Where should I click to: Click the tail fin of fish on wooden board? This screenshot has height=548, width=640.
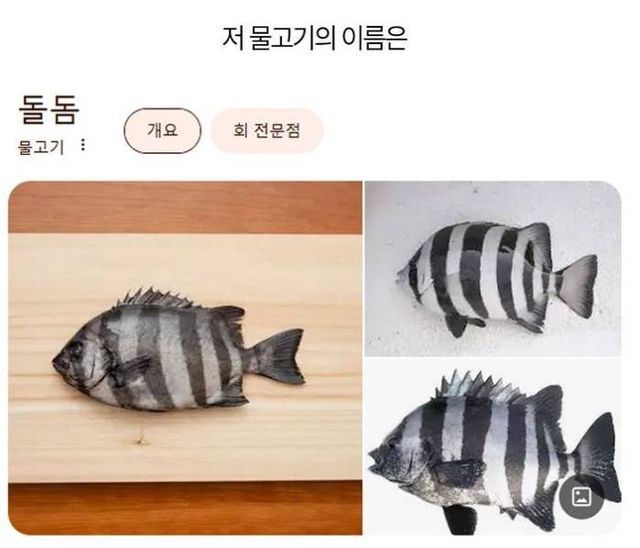click(x=282, y=356)
